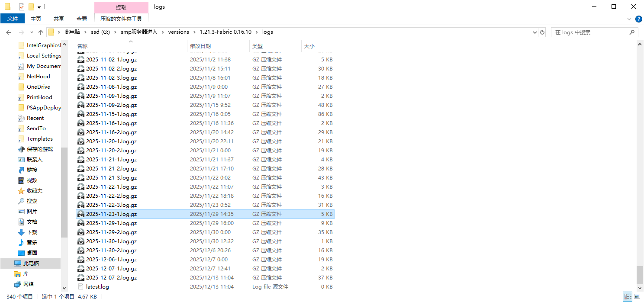The height and width of the screenshot is (302, 644).
Task: Switch to the large icons view in the status bar
Action: point(637,296)
